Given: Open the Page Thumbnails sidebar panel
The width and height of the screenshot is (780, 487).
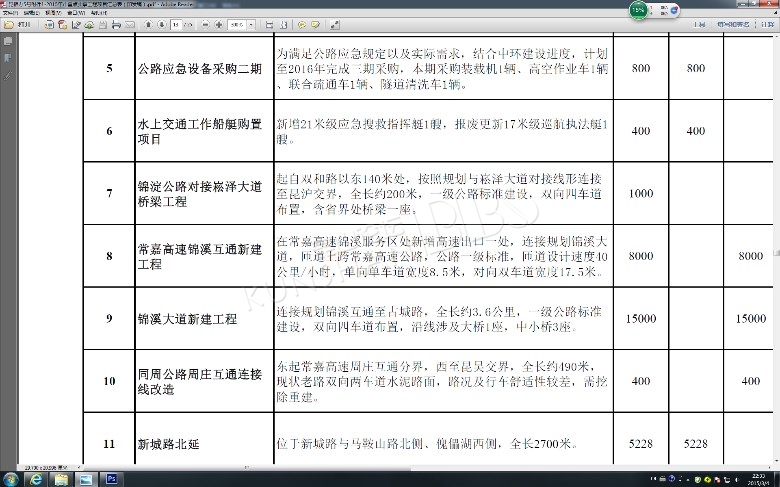Looking at the screenshot, I should pos(8,41).
